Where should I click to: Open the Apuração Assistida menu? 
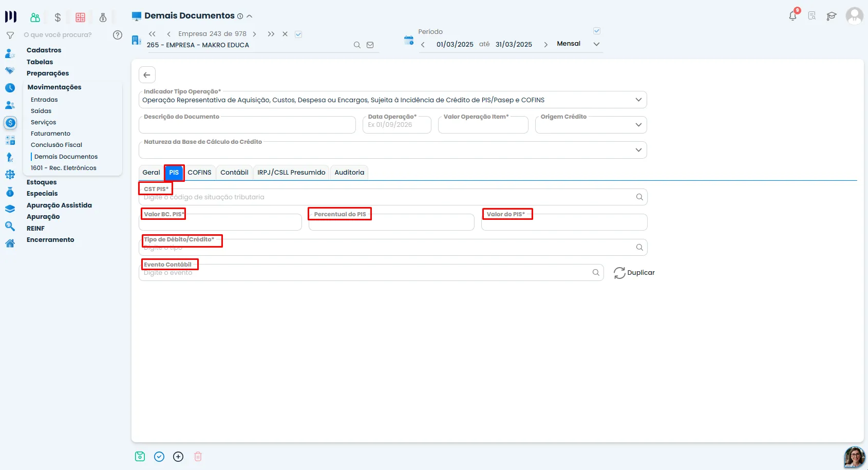point(59,205)
